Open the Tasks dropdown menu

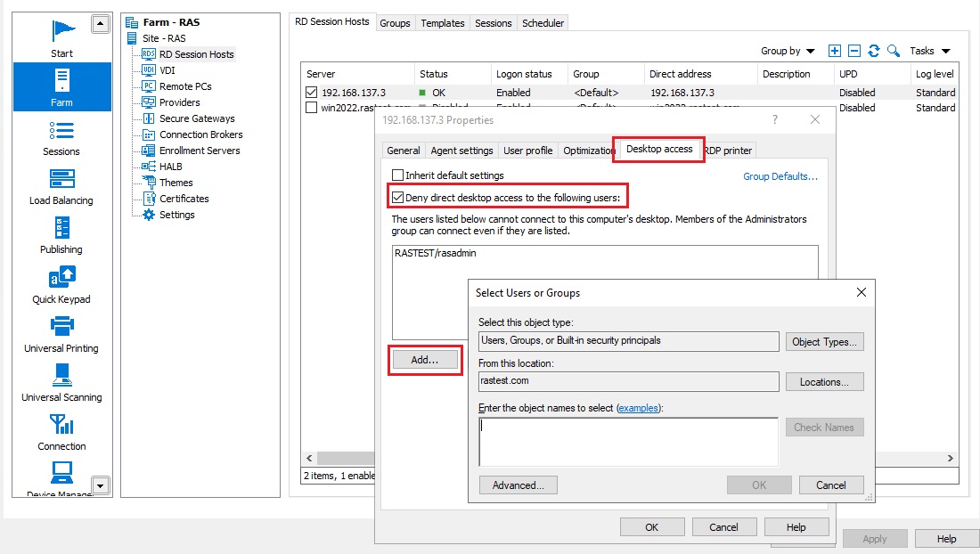(x=930, y=52)
